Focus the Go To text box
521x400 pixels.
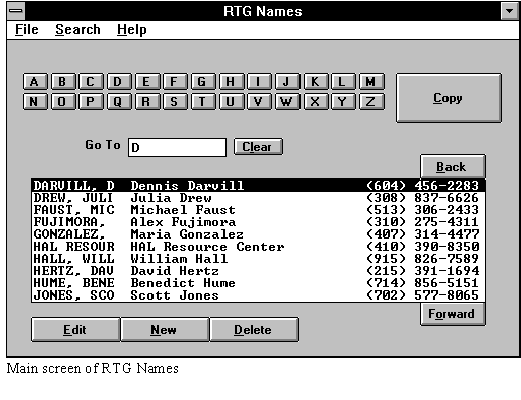coord(177,147)
